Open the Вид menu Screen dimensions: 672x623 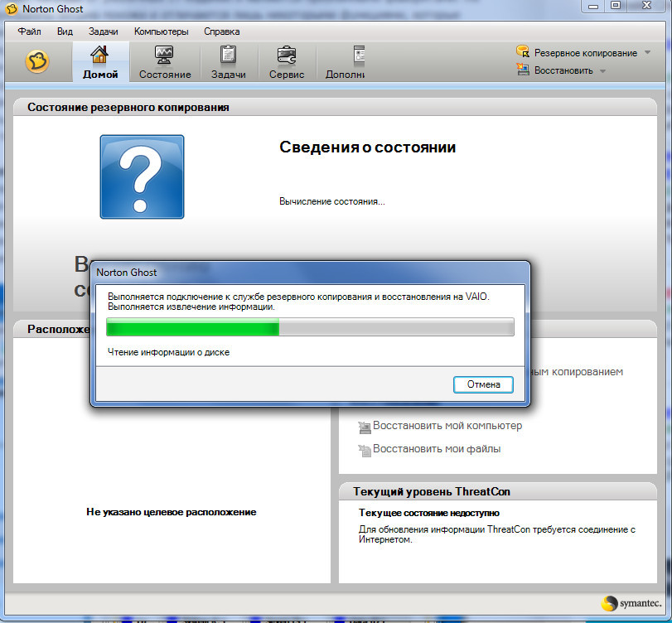tap(65, 31)
